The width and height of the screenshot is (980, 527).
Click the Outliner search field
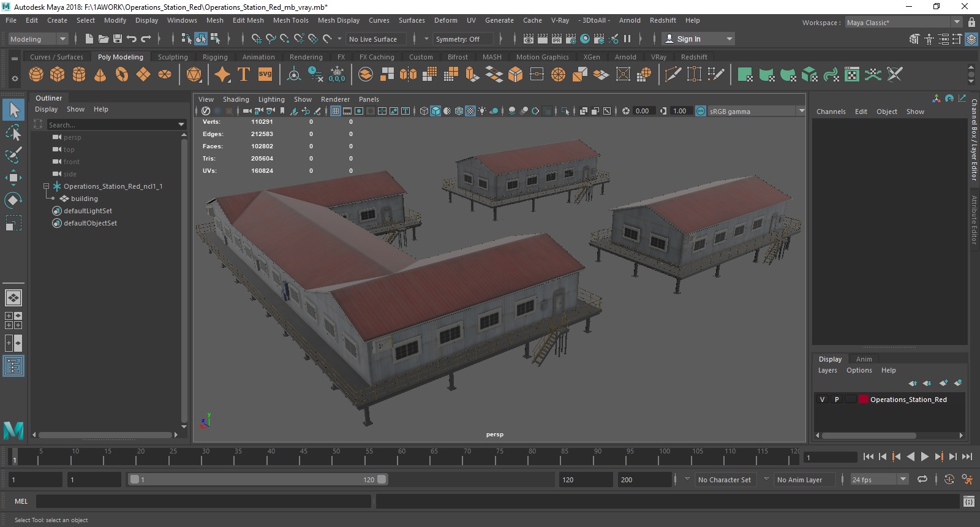[111, 124]
